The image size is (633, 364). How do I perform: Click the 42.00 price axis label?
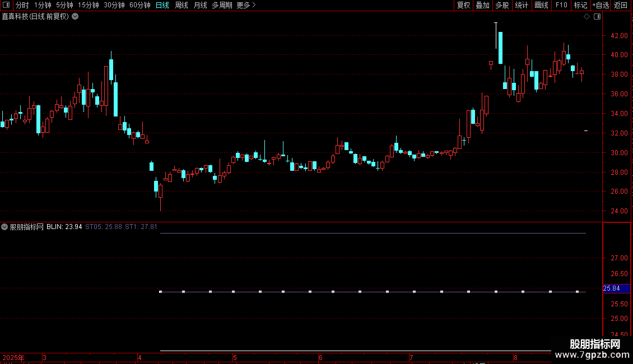619,35
